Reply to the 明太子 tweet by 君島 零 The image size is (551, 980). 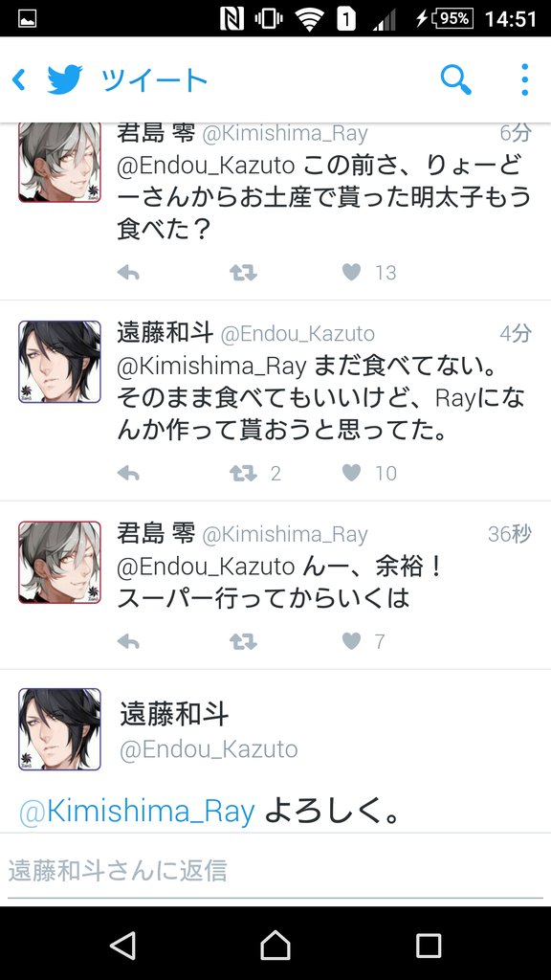[x=128, y=273]
